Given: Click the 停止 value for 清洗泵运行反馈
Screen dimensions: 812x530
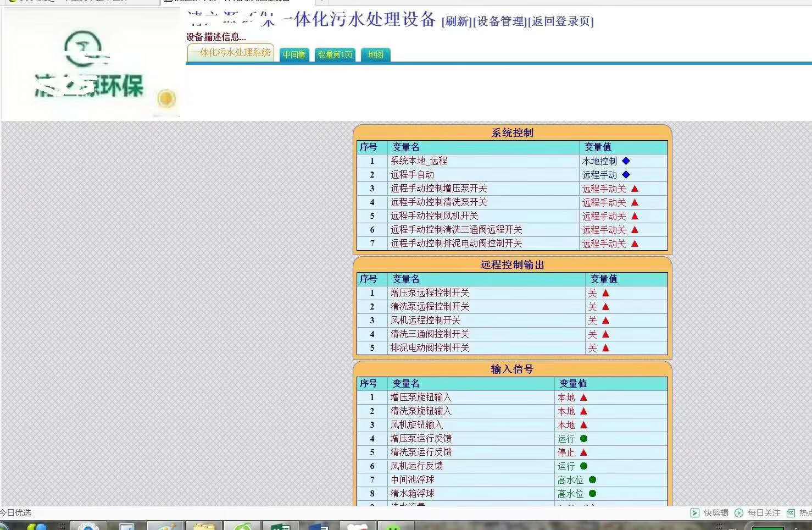Looking at the screenshot, I should coord(566,452).
